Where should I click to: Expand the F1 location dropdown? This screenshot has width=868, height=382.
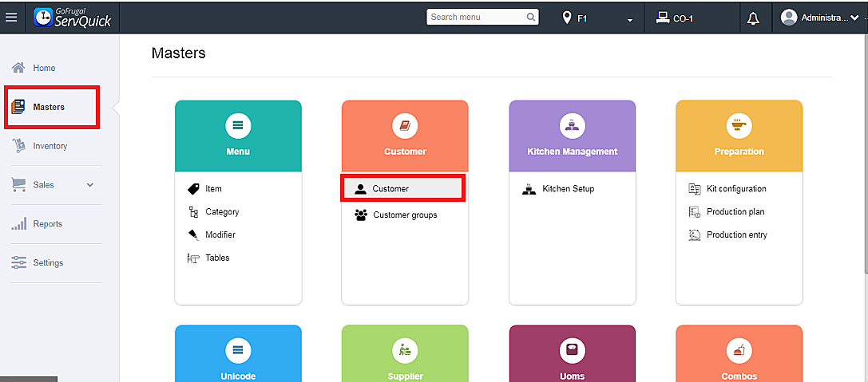pos(630,21)
